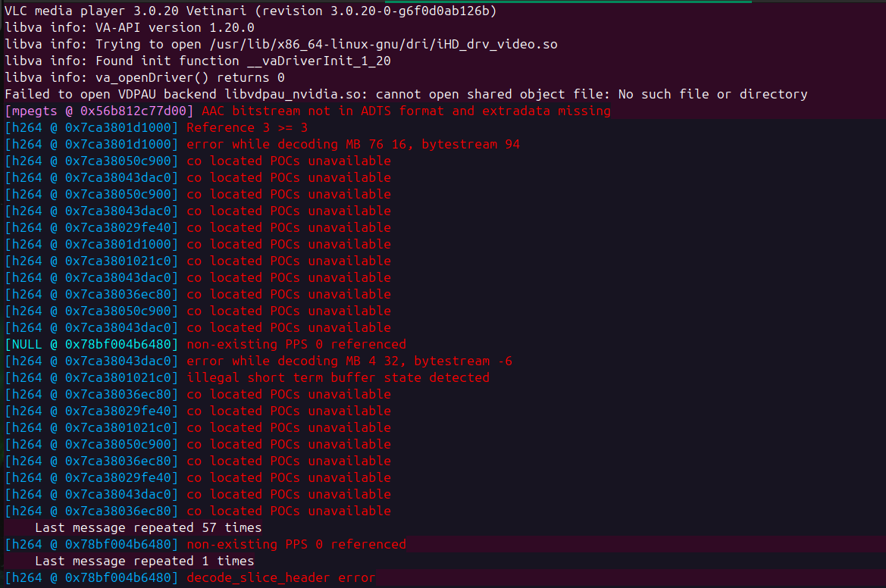886x588 pixels.
Task: Click the mpegts address tag
Action: pos(100,111)
